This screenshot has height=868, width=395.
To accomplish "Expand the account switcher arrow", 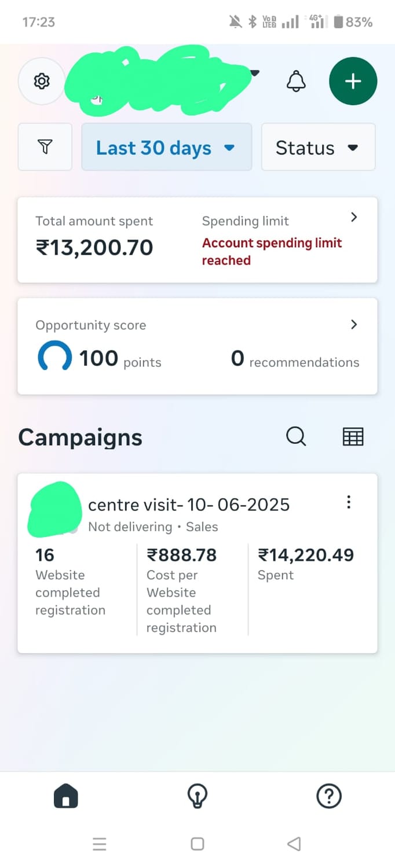I will pyautogui.click(x=255, y=73).
